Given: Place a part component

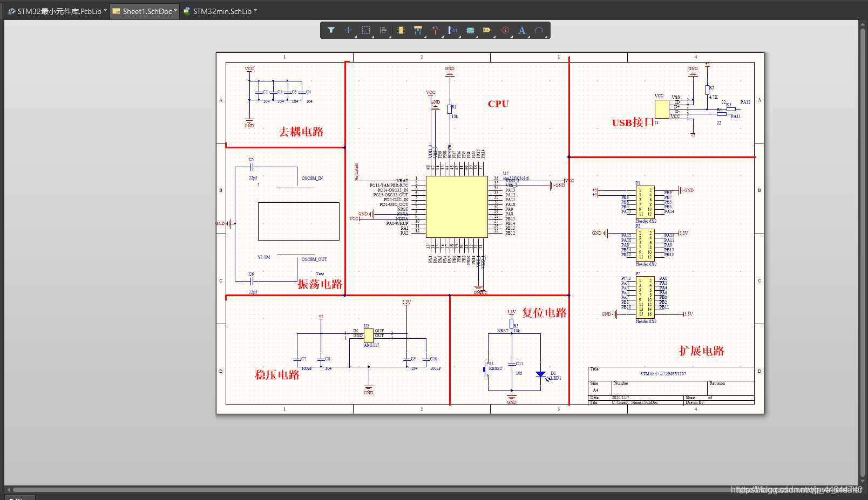Looking at the screenshot, I should click(401, 30).
